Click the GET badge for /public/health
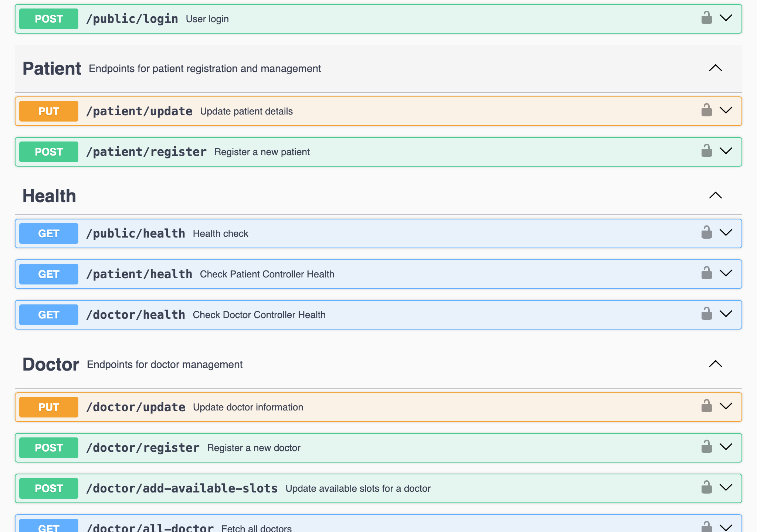Image resolution: width=757 pixels, height=532 pixels. click(x=49, y=233)
